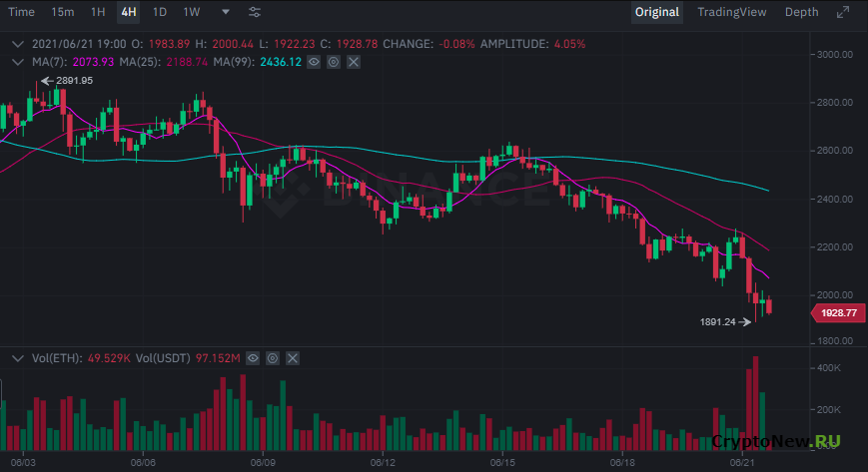Hide the MA lines with eye icon
This screenshot has width=868, height=472.
pyautogui.click(x=314, y=62)
